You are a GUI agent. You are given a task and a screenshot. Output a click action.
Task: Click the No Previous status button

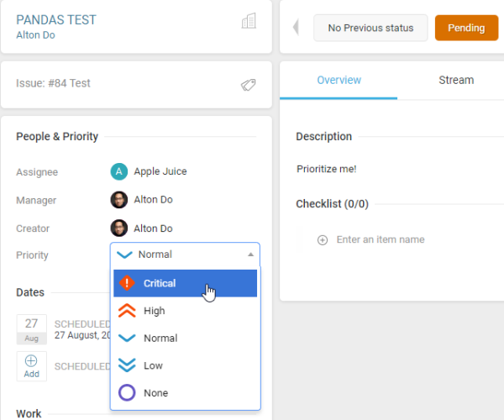(x=370, y=28)
